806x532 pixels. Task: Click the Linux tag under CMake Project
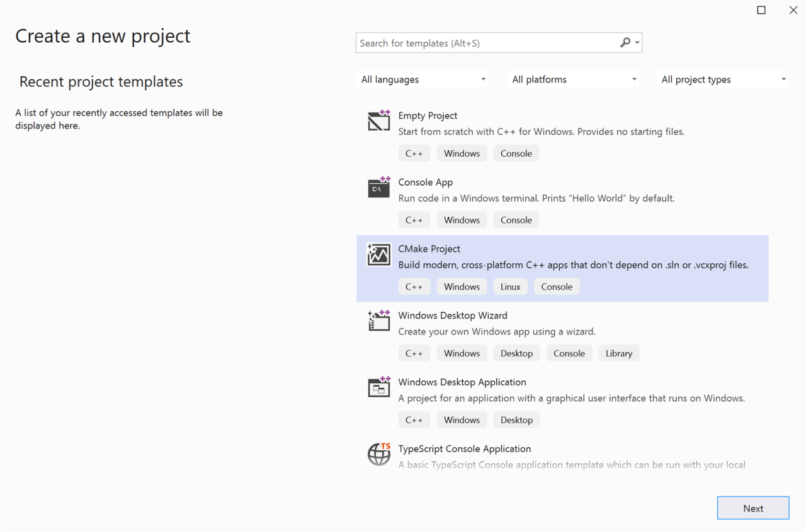click(x=510, y=286)
